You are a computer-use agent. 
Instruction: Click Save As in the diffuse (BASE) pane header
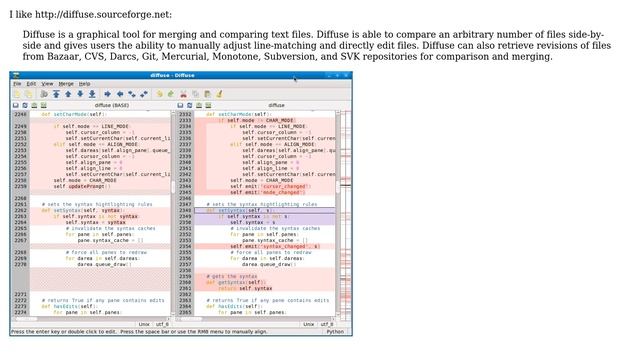tap(44, 105)
